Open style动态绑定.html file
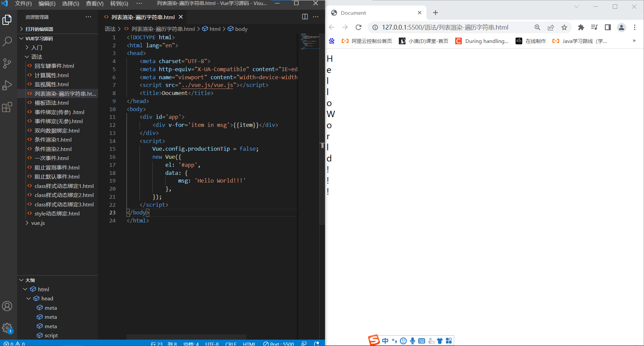 tap(57, 213)
